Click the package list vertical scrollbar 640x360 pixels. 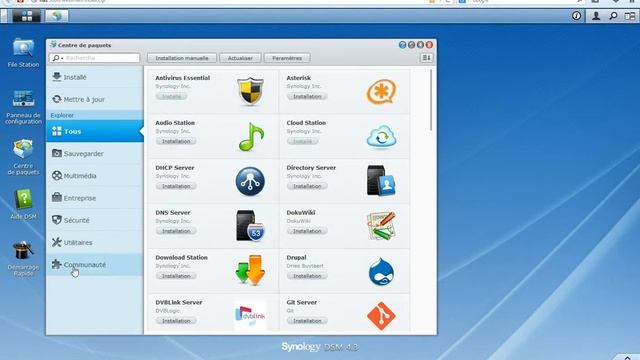click(x=431, y=100)
